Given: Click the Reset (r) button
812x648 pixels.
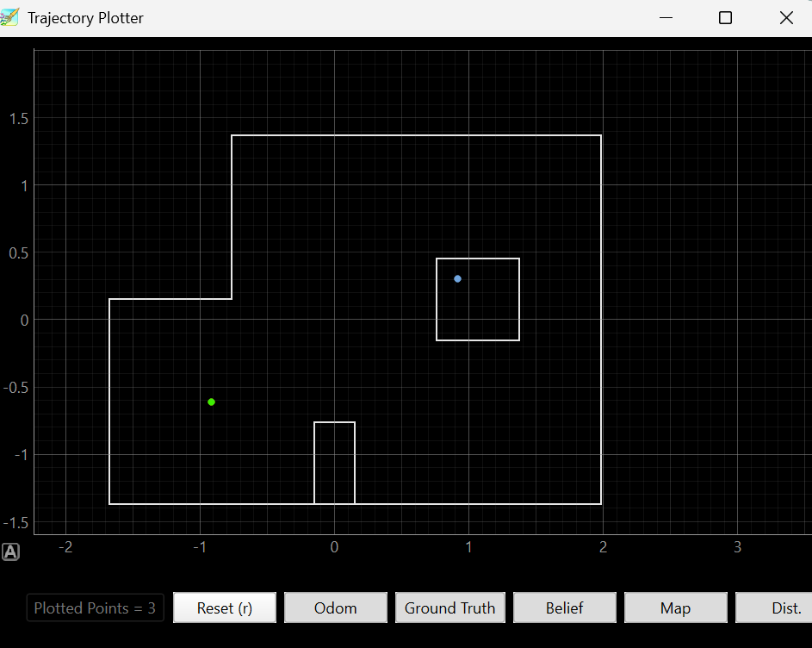Looking at the screenshot, I should pyautogui.click(x=224, y=607).
